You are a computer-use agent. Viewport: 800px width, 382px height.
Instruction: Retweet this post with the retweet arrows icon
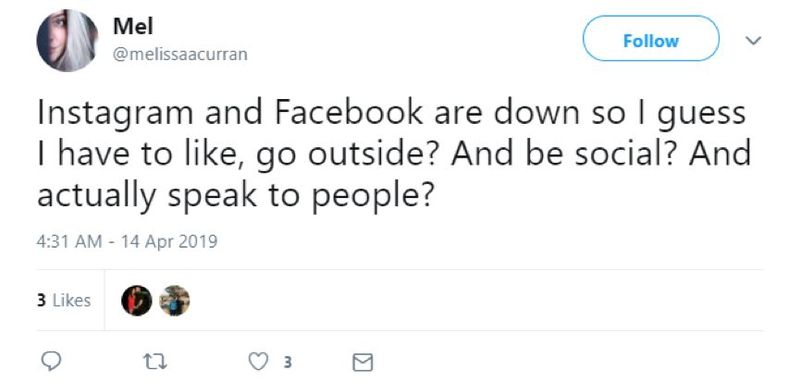(155, 362)
